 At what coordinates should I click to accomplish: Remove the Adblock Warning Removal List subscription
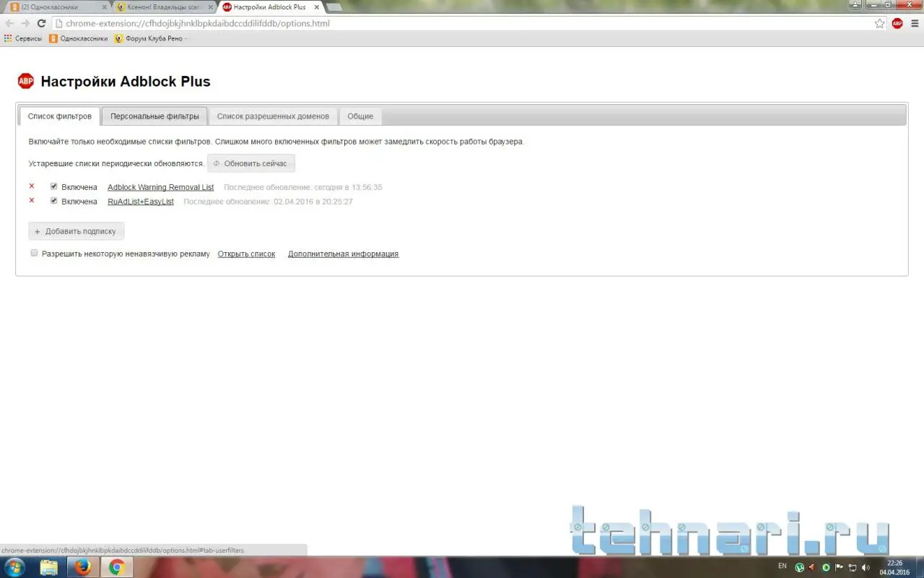(32, 186)
